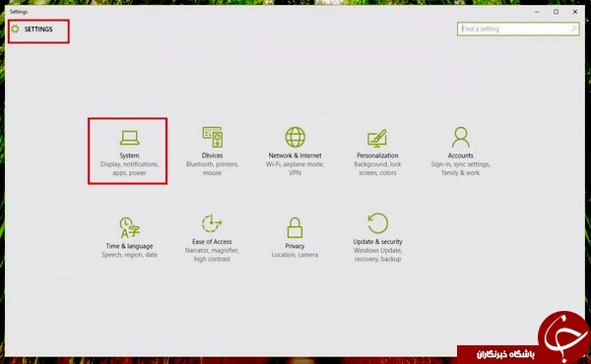Open the Ease of Access icon
The width and height of the screenshot is (591, 364).
(x=212, y=223)
